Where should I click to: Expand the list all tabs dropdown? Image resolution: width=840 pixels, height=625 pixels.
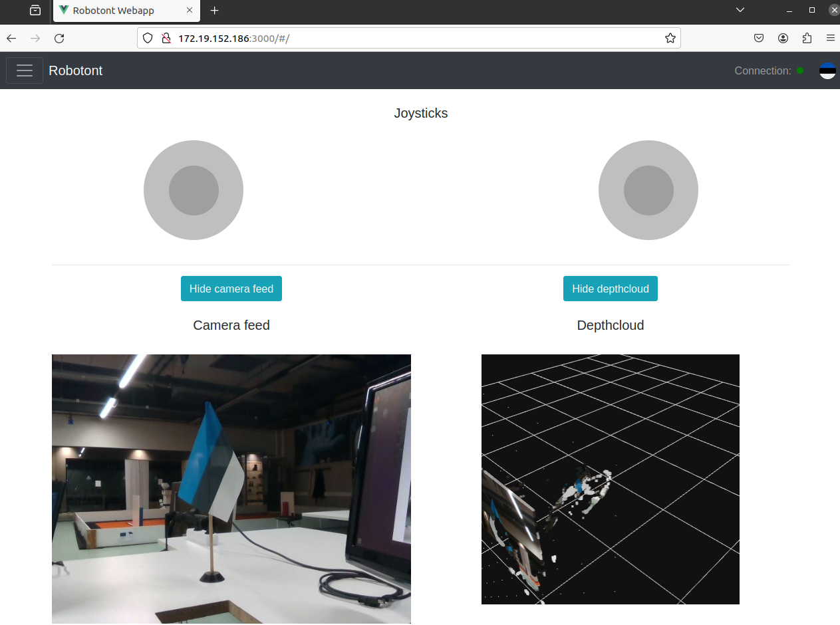tap(740, 11)
